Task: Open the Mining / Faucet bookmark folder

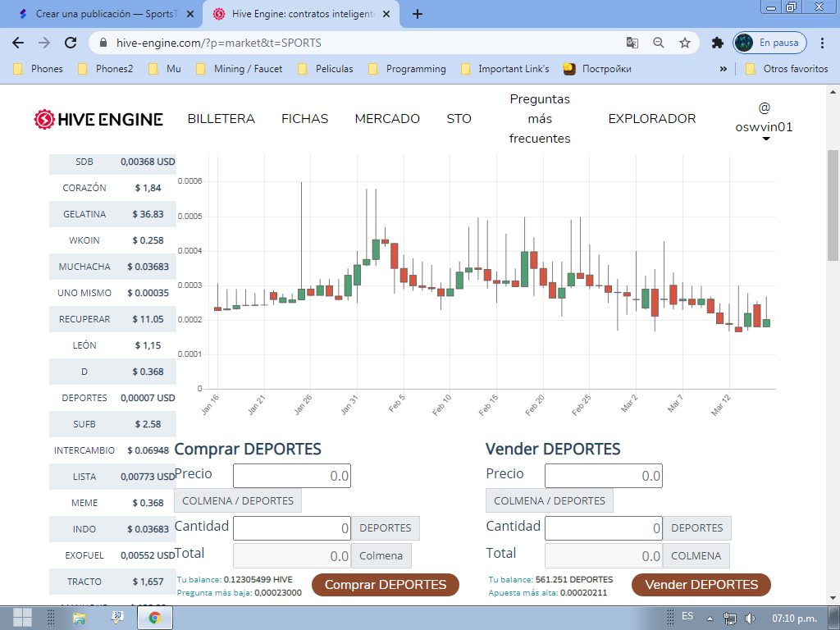Action: click(240, 69)
